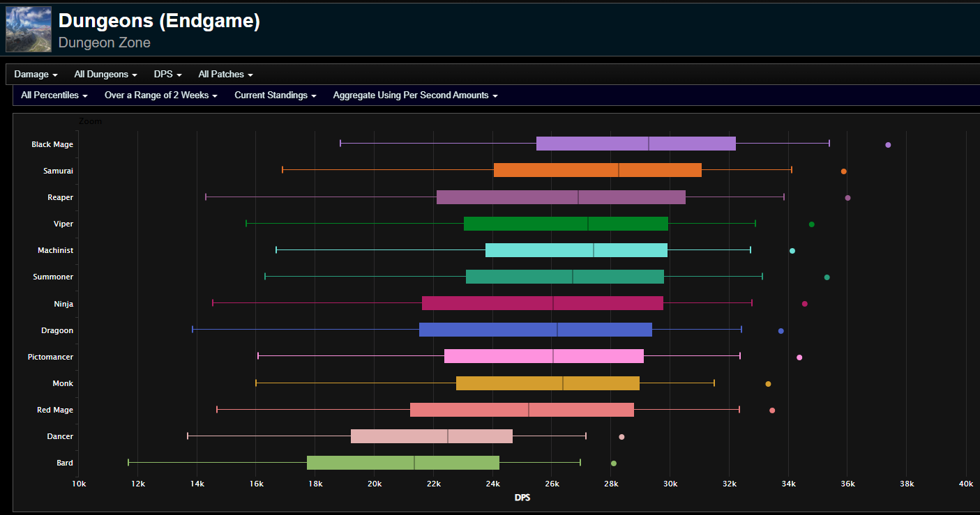This screenshot has width=980, height=515.
Task: Select the Bard row label
Action: tap(65, 463)
